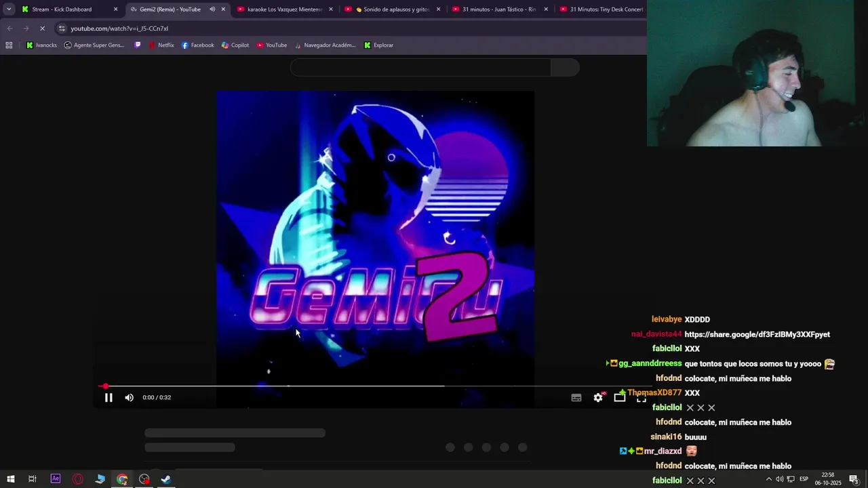The height and width of the screenshot is (488, 868).
Task: Click username nai_davista44 in chat
Action: pos(656,334)
